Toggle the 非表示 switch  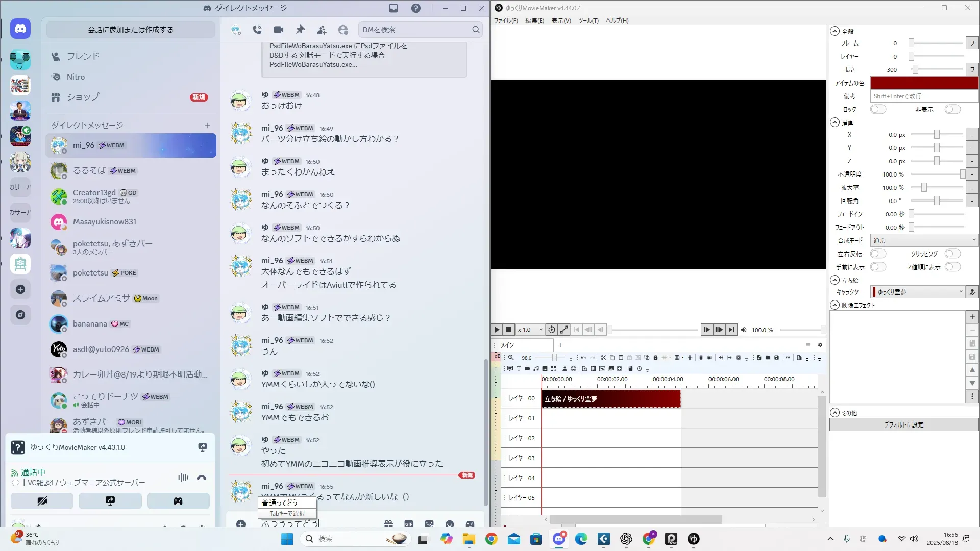click(952, 109)
